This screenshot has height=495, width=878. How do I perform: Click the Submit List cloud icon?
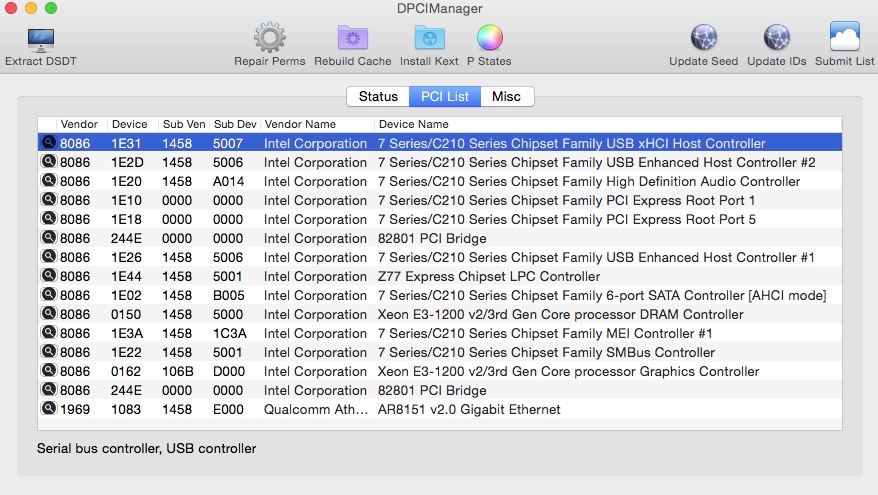[x=844, y=37]
